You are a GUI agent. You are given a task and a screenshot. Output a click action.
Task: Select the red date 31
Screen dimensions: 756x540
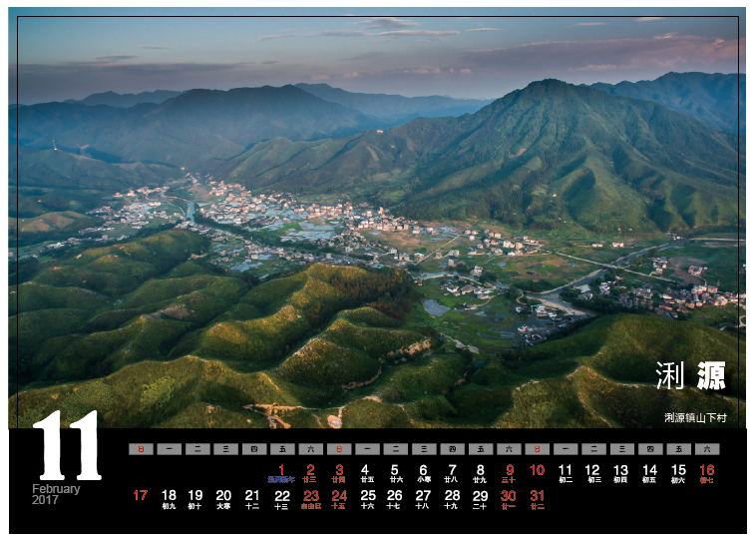(538, 495)
